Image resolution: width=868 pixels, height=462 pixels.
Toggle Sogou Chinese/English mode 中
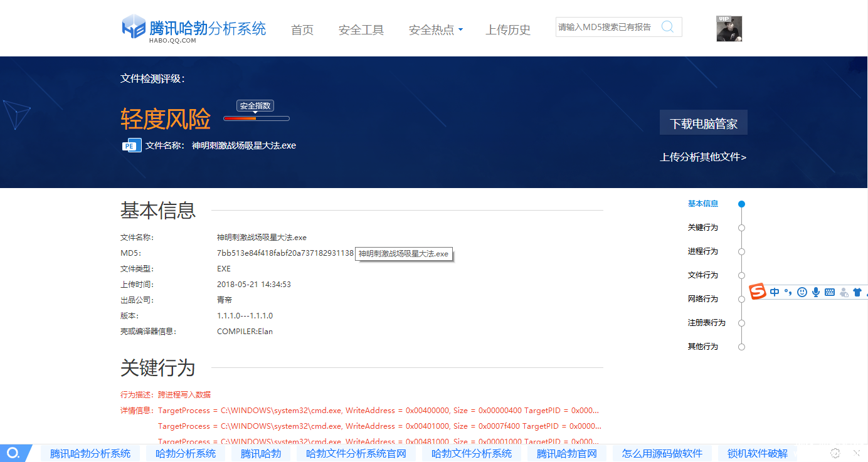(x=775, y=292)
